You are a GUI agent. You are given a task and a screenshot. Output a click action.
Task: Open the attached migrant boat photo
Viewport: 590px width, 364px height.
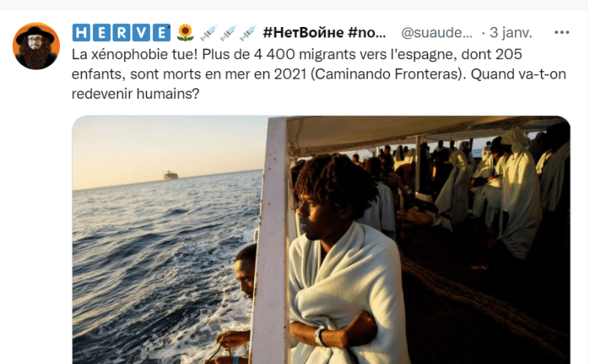click(321, 240)
